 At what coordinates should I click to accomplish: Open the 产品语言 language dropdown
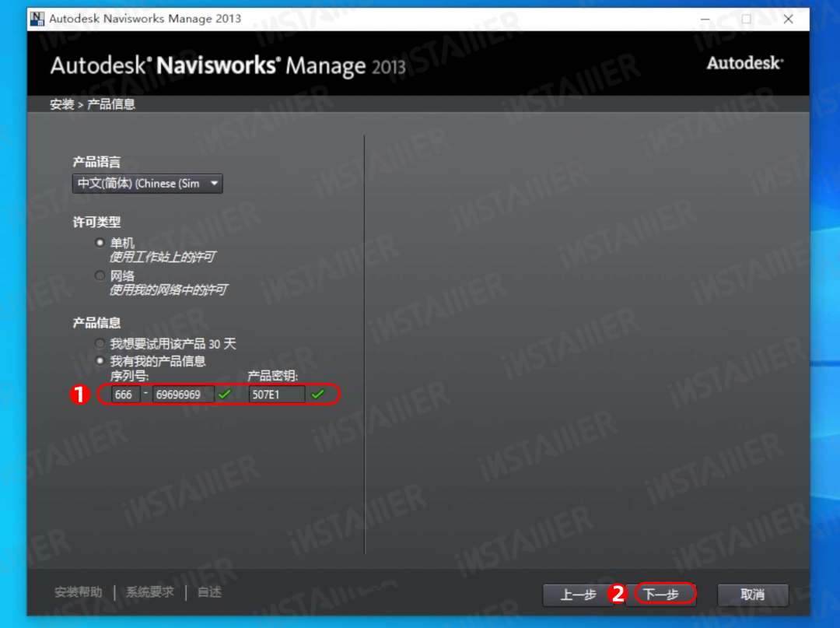[x=147, y=184]
